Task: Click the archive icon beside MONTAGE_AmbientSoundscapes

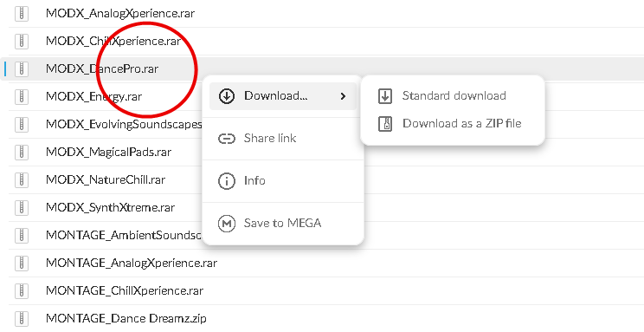Action: tap(22, 235)
